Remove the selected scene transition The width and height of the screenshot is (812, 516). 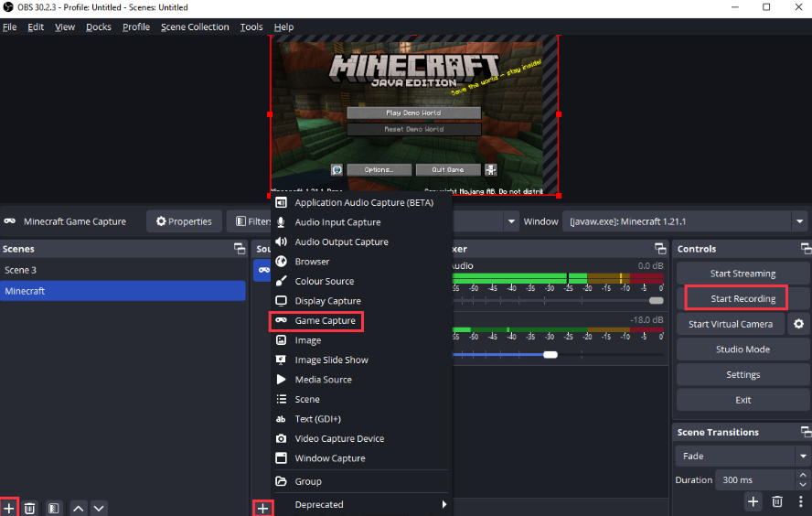776,501
